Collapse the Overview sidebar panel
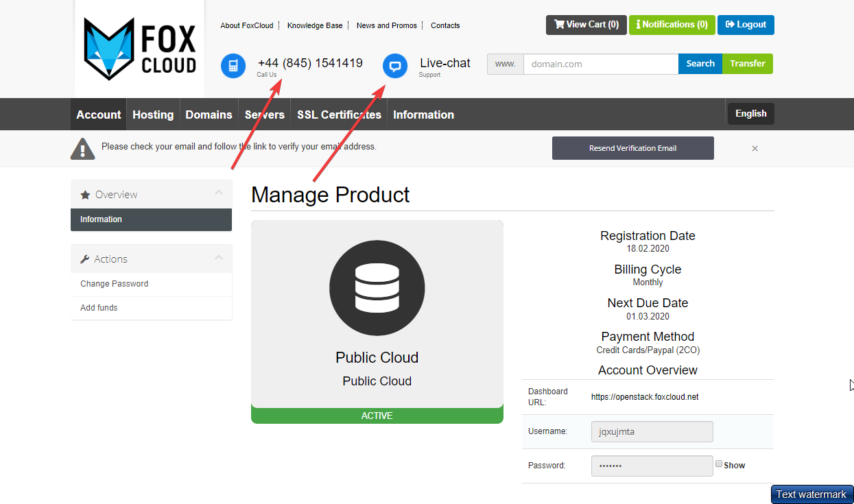The image size is (854, 504). click(219, 193)
